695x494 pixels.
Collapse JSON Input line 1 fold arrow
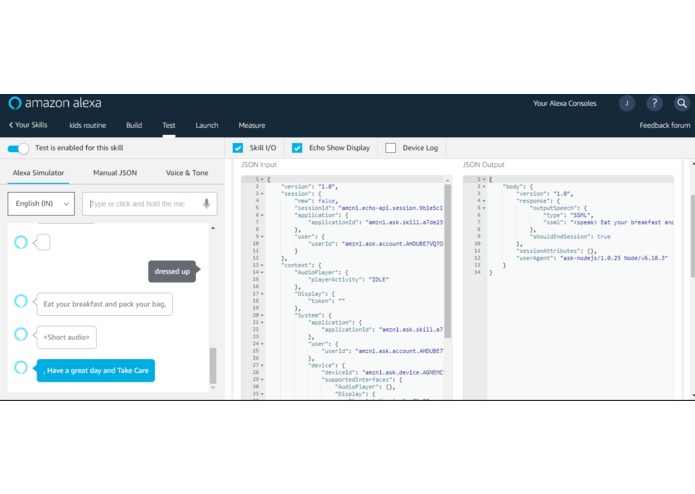coord(262,179)
